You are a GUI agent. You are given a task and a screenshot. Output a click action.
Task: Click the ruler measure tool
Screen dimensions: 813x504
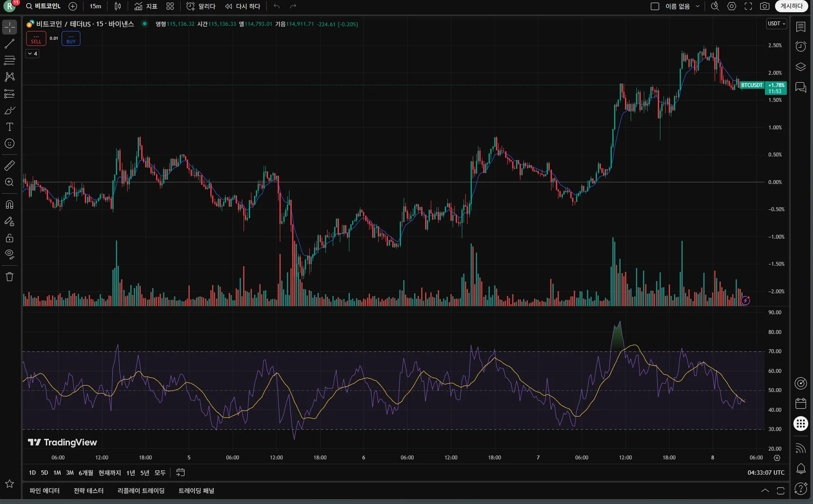tap(9, 166)
